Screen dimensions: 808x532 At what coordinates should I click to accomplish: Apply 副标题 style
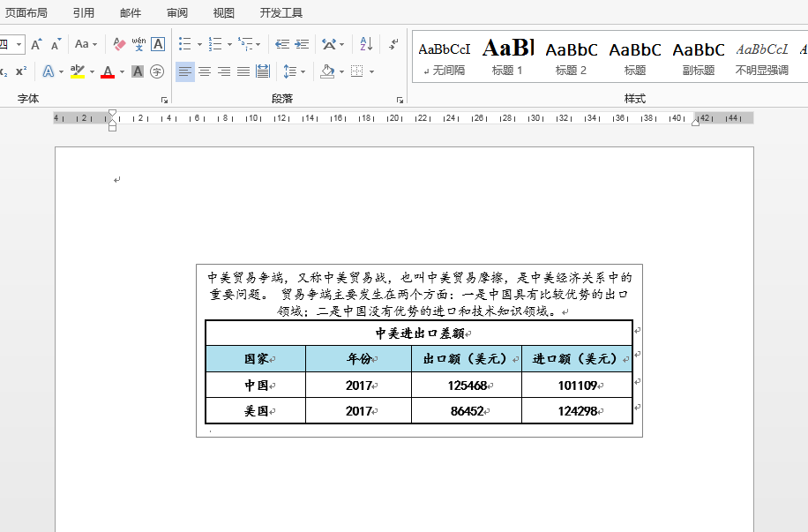pyautogui.click(x=699, y=56)
